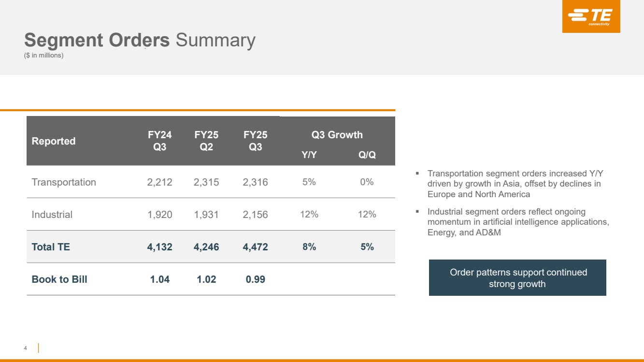The image size is (644, 362).
Task: Click the FY24 Q3 column header
Action: point(160,141)
